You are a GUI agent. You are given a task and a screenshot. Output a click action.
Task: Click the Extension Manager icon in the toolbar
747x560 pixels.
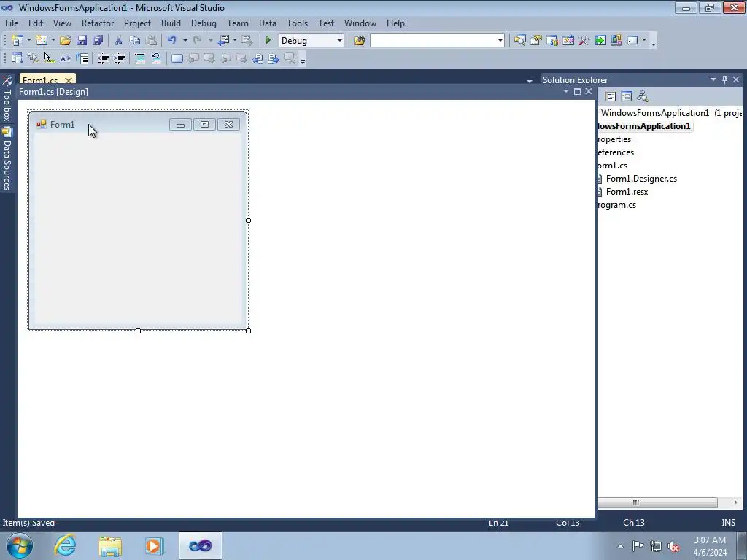coord(616,41)
